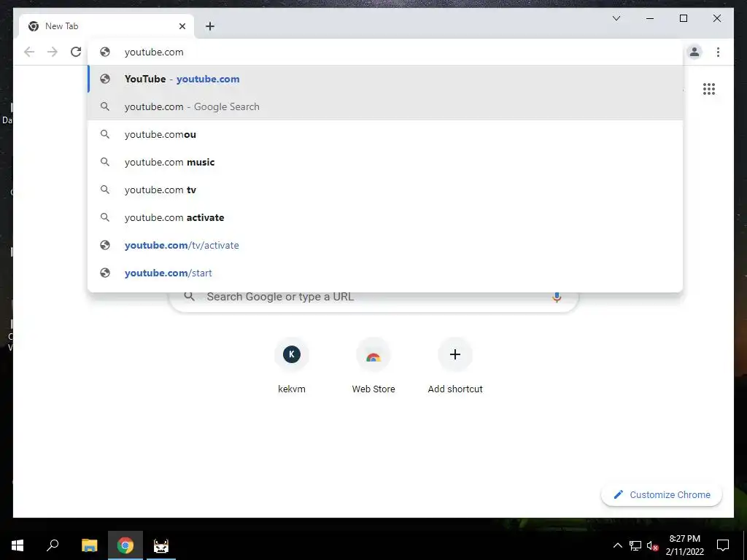Click the browser forward arrow
The height and width of the screenshot is (560, 747).
tap(53, 52)
